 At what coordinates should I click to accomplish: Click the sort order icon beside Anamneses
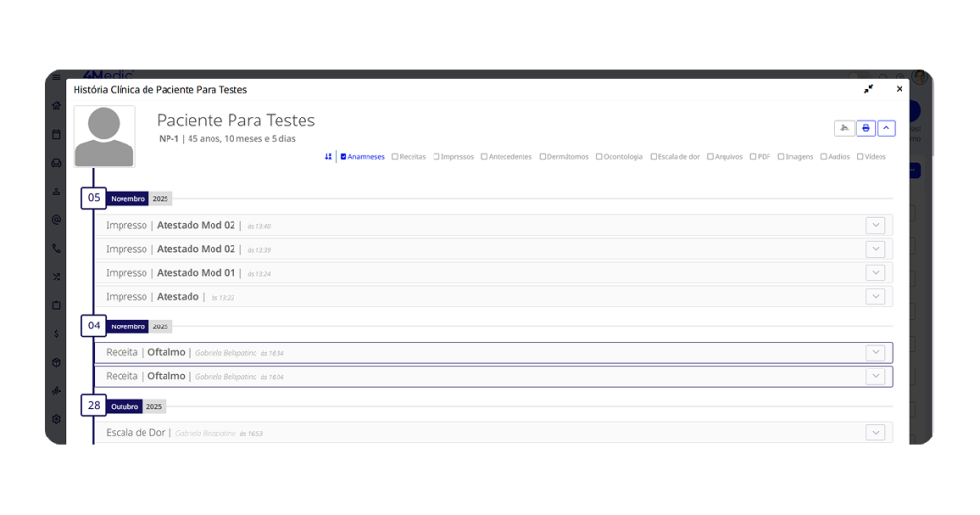pyautogui.click(x=328, y=157)
